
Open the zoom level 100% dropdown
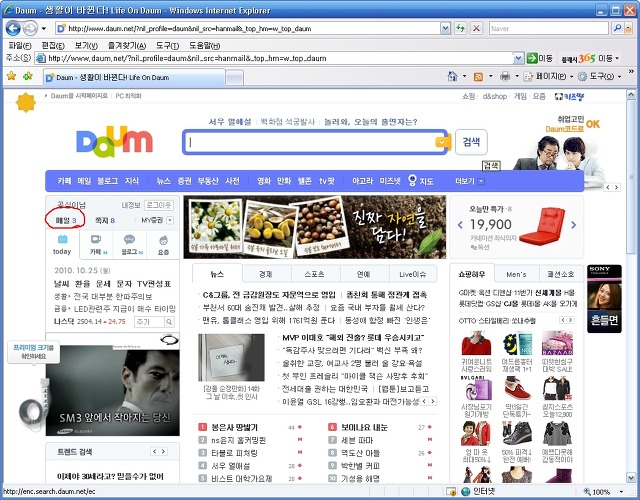(x=621, y=492)
